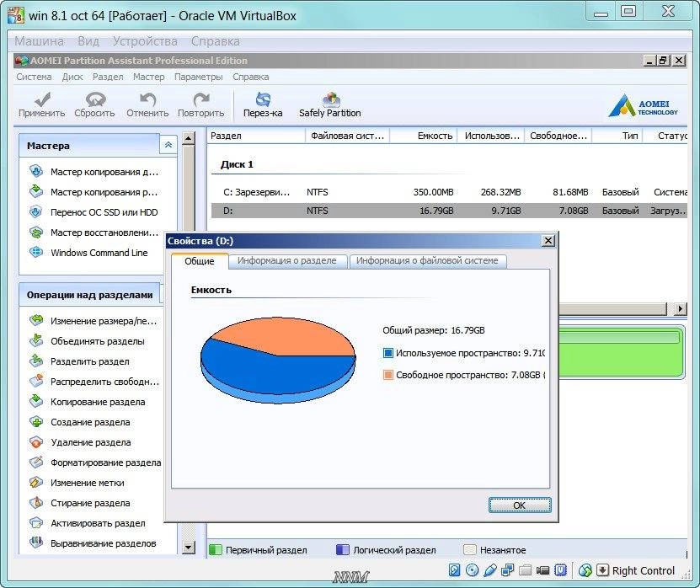Click Мастер восстановлени... icon
Screen dimensions: 700x588
[36, 232]
